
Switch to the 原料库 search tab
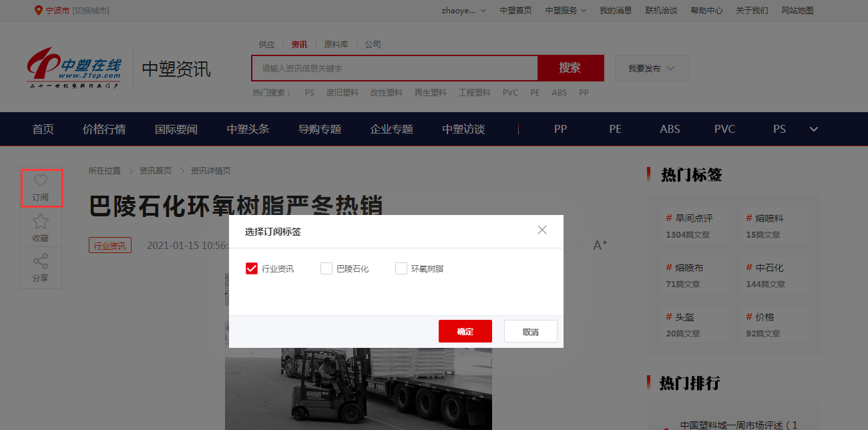pyautogui.click(x=336, y=45)
